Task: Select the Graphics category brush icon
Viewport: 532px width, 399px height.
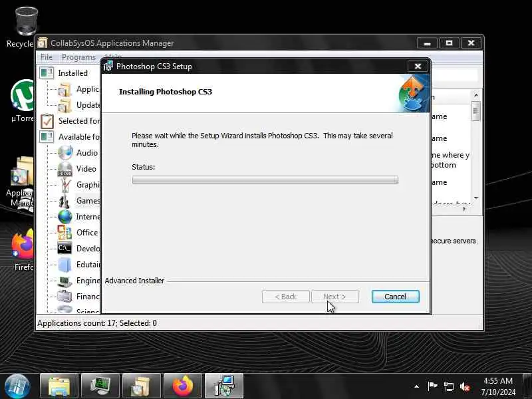Action: 65,185
